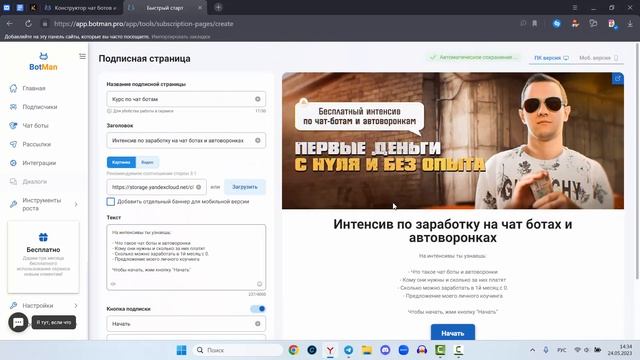
Task: Open Telegram from taskbar
Action: 349,350
